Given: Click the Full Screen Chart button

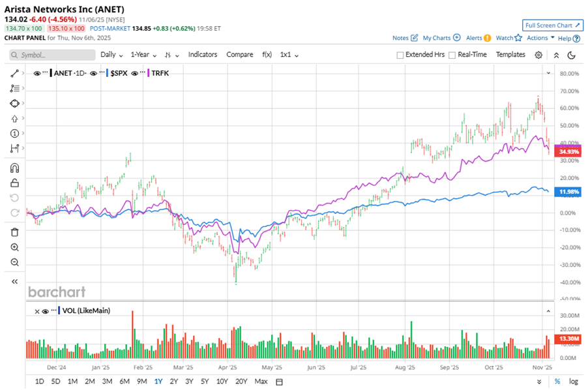Looking at the screenshot, I should (551, 25).
